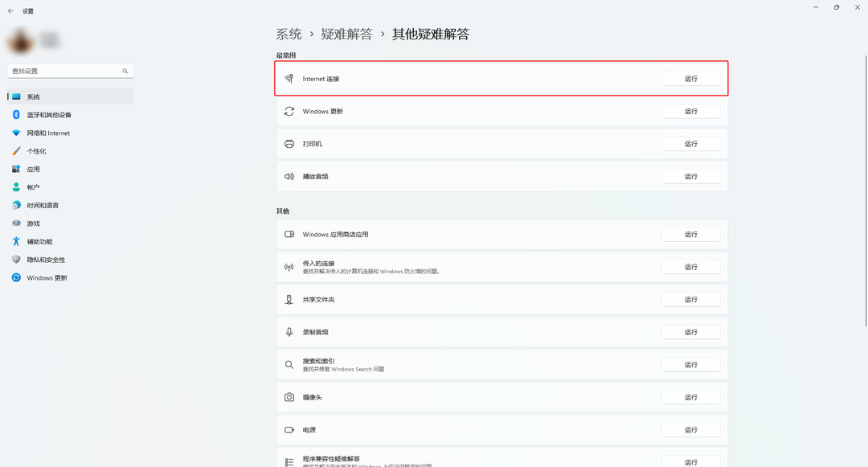Image resolution: width=868 pixels, height=467 pixels.
Task: Run the 播放音频 troubleshooter
Action: [691, 177]
